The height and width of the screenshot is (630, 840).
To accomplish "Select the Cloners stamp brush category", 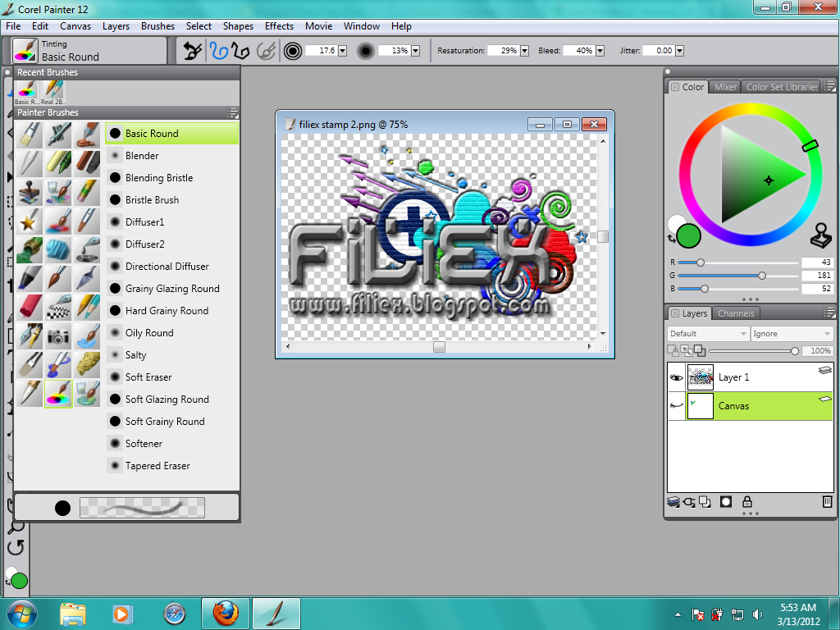I will pyautogui.click(x=30, y=193).
